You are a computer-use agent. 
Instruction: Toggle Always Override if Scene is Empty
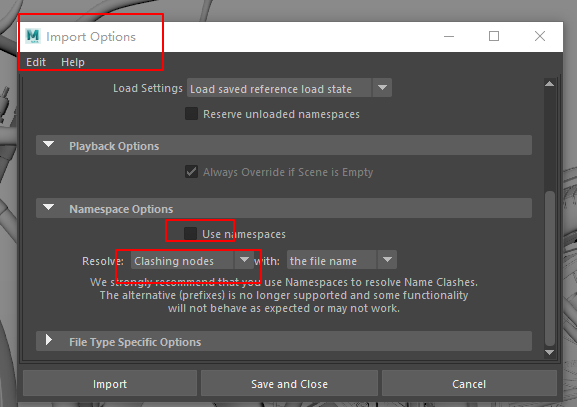(191, 171)
